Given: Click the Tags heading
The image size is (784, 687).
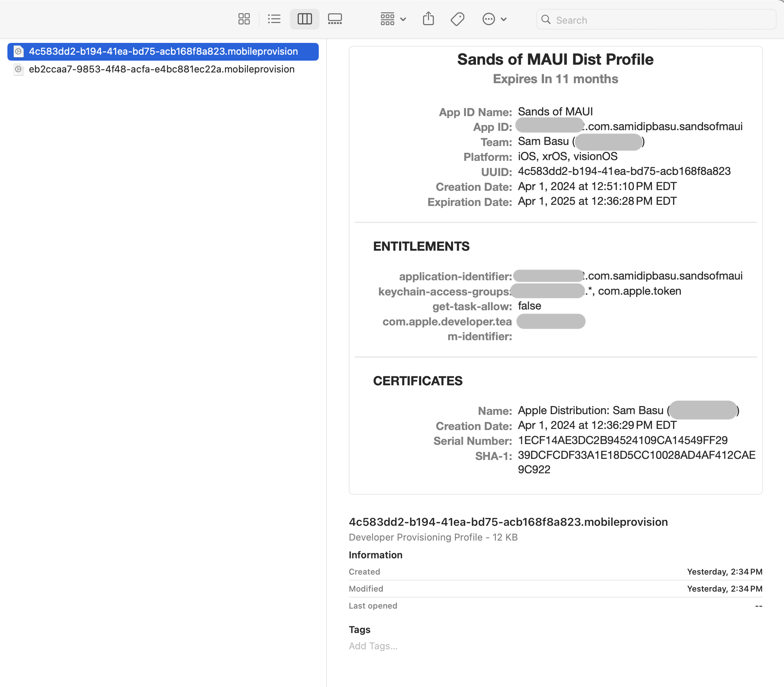Looking at the screenshot, I should click(x=359, y=629).
